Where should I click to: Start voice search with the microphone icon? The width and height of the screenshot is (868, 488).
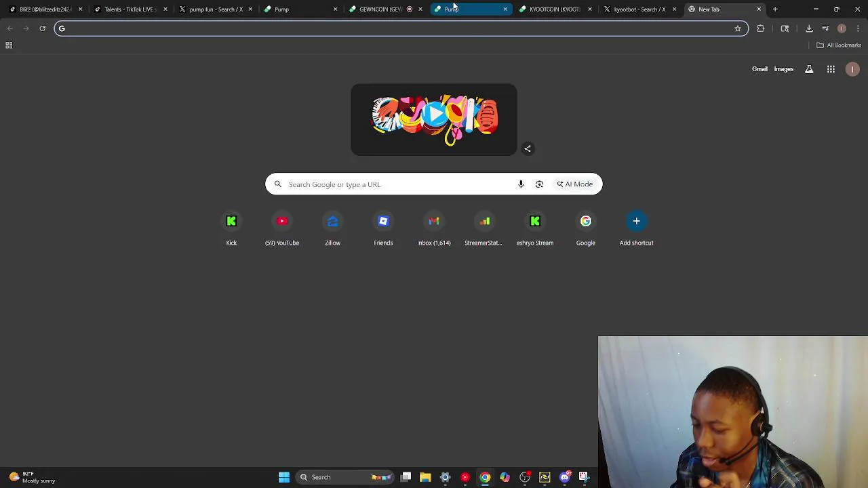[521, 184]
